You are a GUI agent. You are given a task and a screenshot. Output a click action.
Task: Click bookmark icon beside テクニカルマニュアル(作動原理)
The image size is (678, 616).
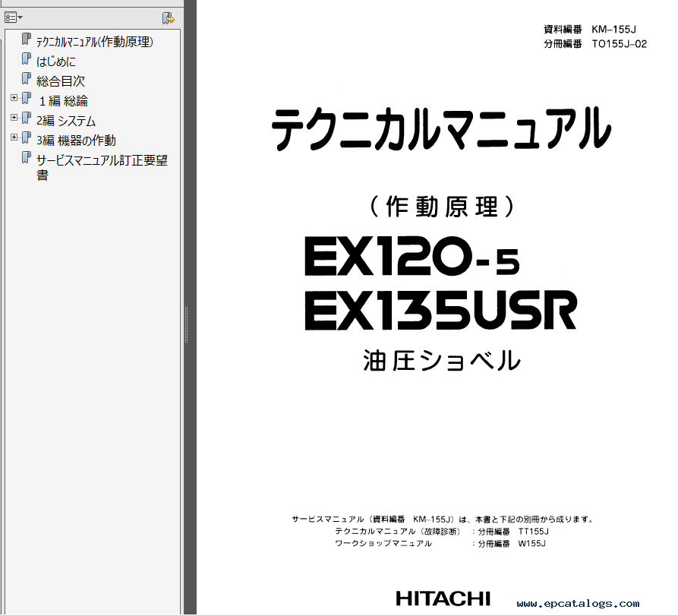[x=27, y=39]
